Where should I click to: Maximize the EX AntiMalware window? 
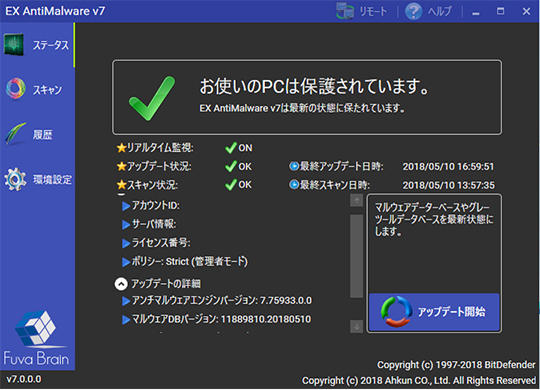pyautogui.click(x=500, y=11)
